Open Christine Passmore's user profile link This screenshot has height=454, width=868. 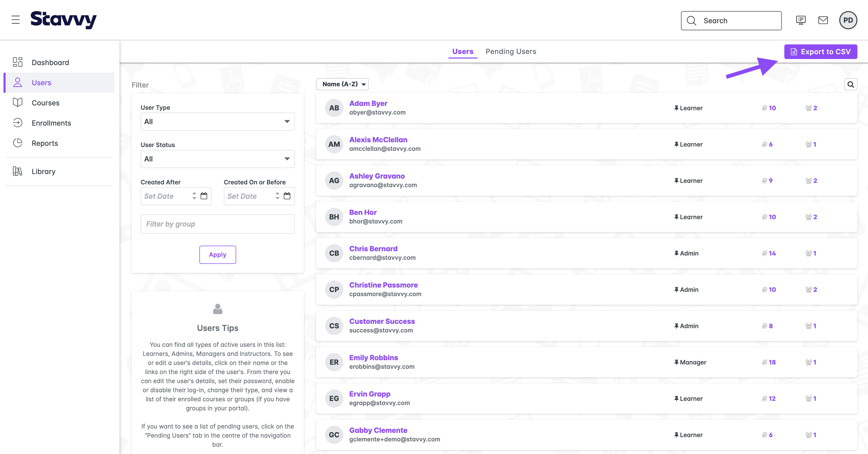click(x=383, y=285)
